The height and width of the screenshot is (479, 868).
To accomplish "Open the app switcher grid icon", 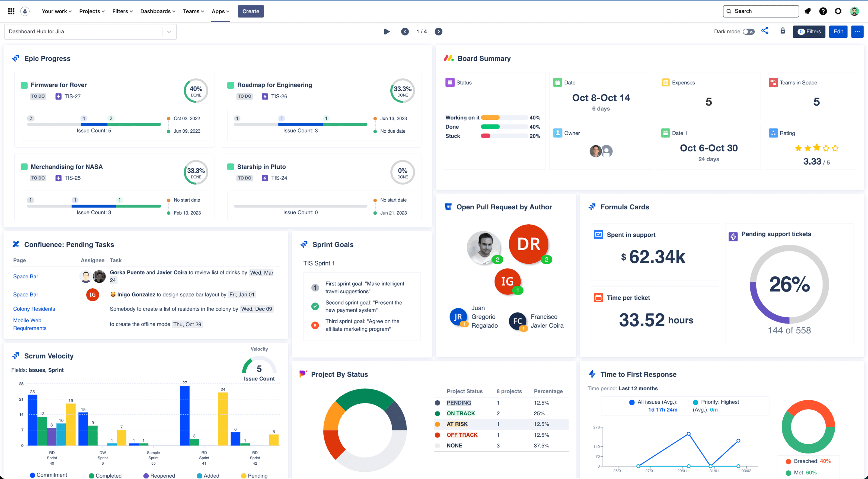I will pos(11,11).
